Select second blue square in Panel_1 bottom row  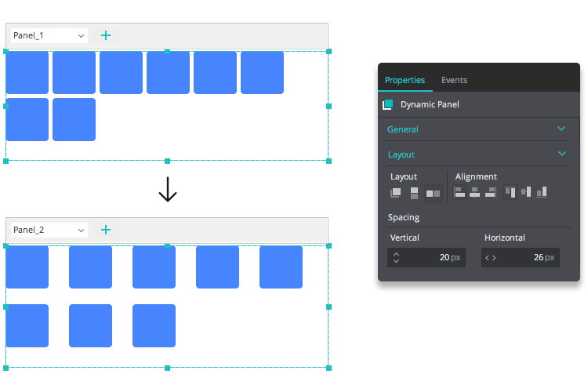(x=74, y=120)
